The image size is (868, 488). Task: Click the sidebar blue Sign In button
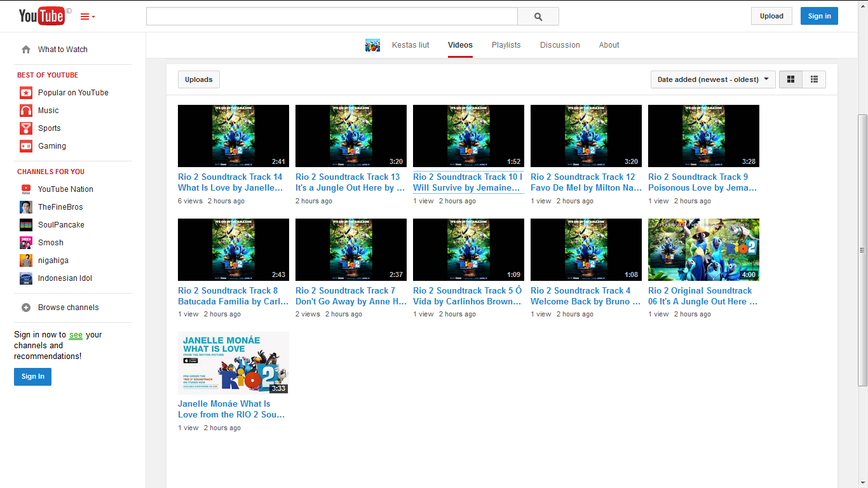point(32,377)
